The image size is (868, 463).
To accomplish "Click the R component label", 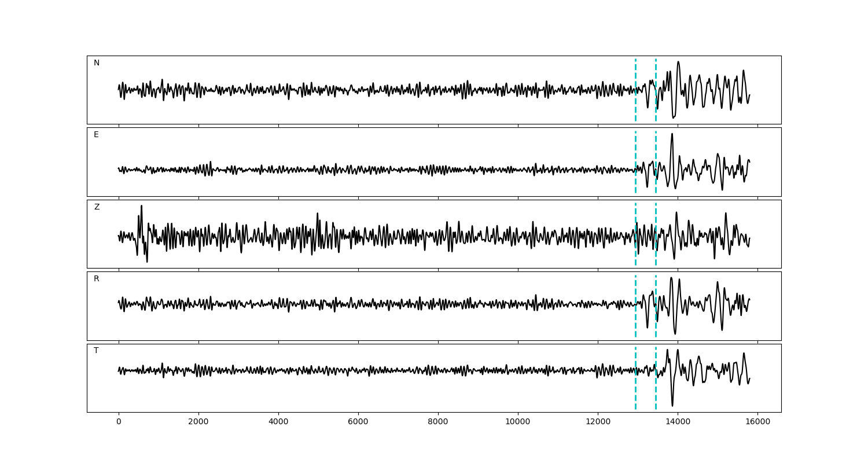I will click(96, 279).
